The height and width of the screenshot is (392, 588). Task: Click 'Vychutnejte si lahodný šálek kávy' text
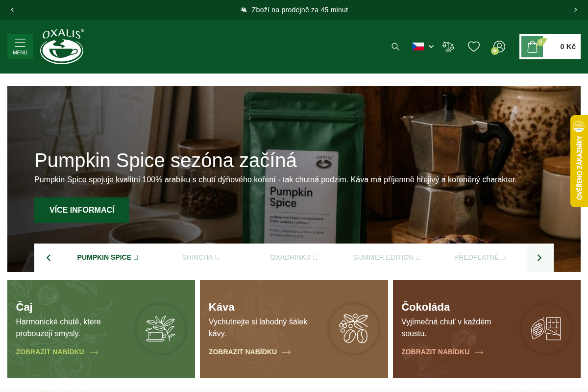(258, 327)
